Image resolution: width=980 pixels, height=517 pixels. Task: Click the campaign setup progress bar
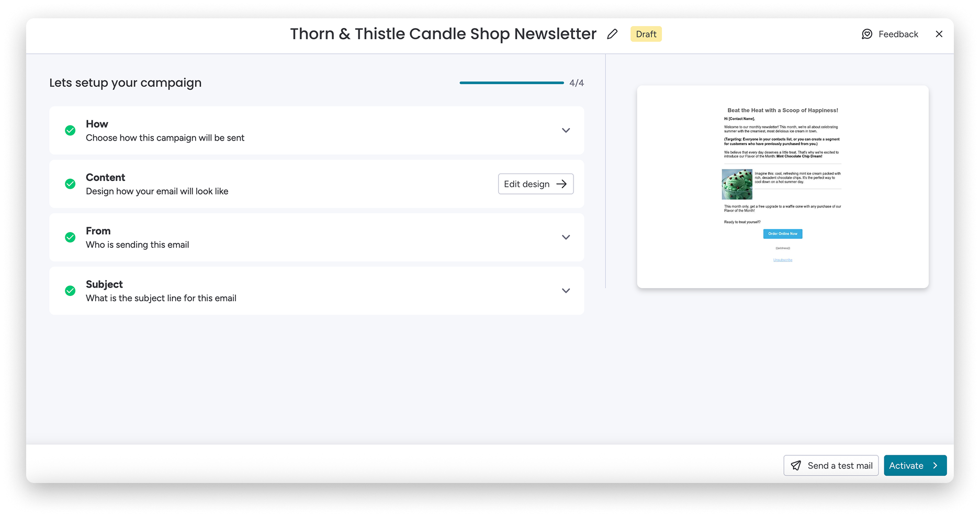click(512, 83)
